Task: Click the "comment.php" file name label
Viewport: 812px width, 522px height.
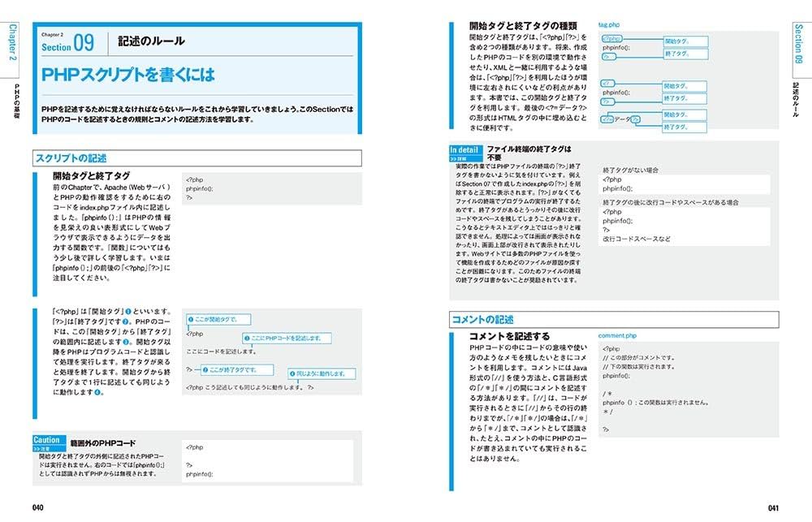Action: [617, 335]
